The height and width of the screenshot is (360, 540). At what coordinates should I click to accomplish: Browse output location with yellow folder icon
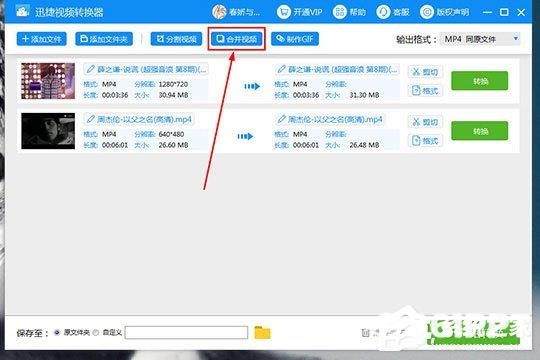pyautogui.click(x=262, y=332)
